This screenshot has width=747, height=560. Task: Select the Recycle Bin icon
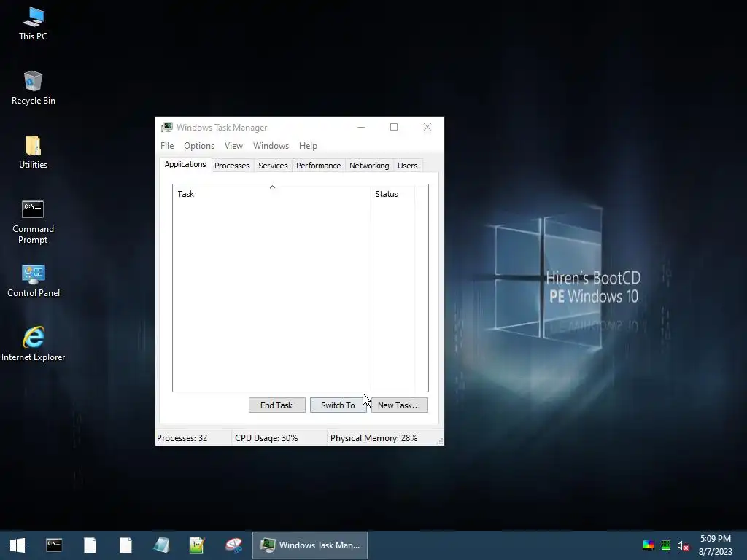(33, 88)
